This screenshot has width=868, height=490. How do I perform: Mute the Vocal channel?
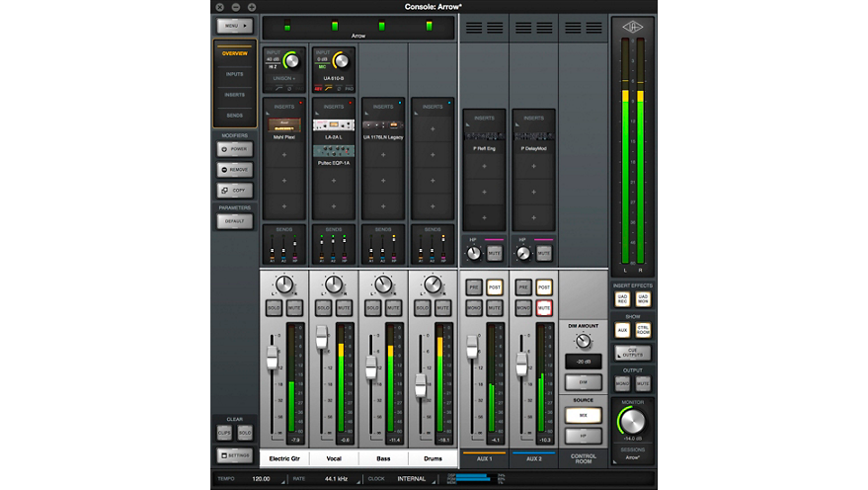pyautogui.click(x=345, y=308)
